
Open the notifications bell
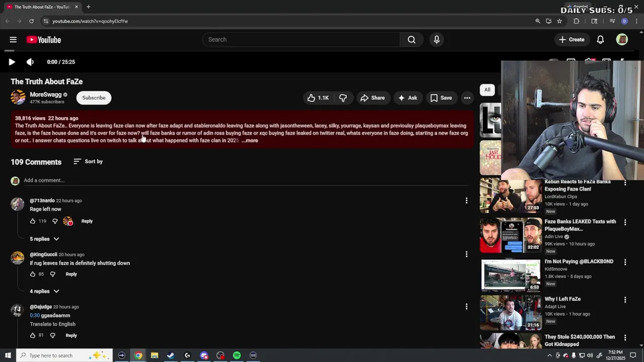pos(600,40)
